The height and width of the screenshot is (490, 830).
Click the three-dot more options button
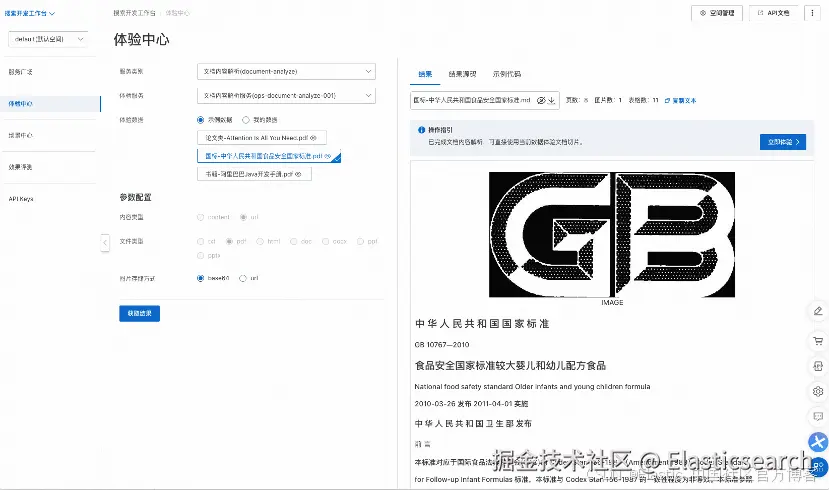812,13
